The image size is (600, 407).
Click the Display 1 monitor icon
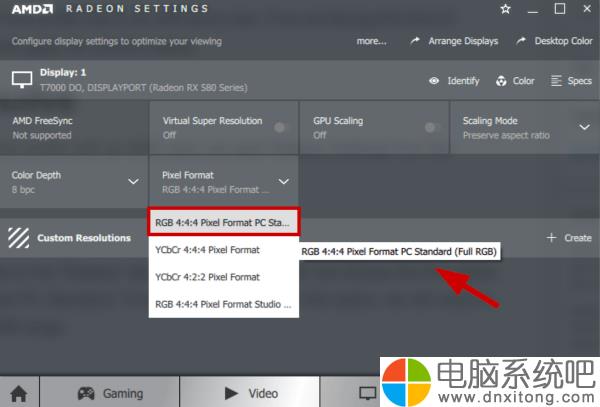point(22,80)
